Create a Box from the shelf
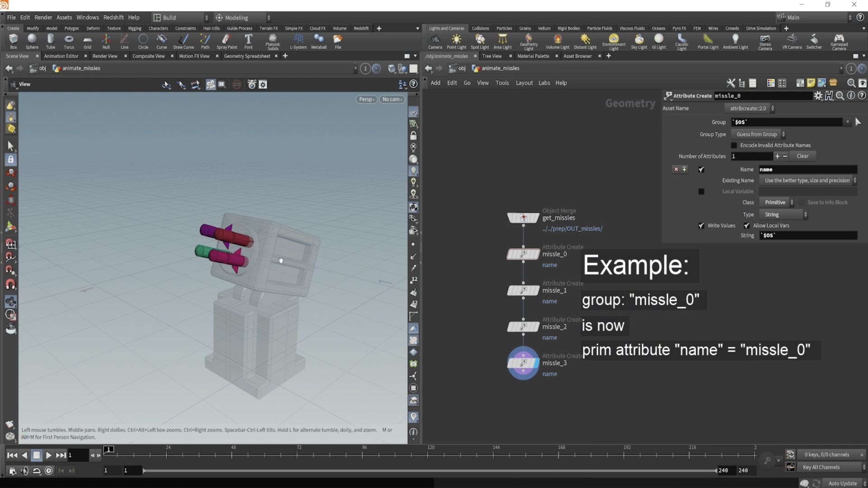Image resolution: width=868 pixels, height=488 pixels. tap(13, 41)
